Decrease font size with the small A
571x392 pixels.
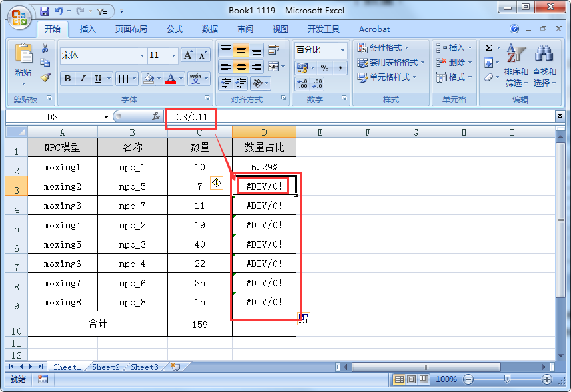pyautogui.click(x=203, y=55)
